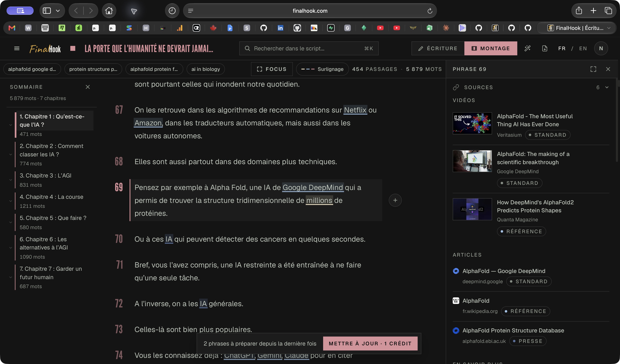Open the Gmail bookmark icon

[12, 28]
